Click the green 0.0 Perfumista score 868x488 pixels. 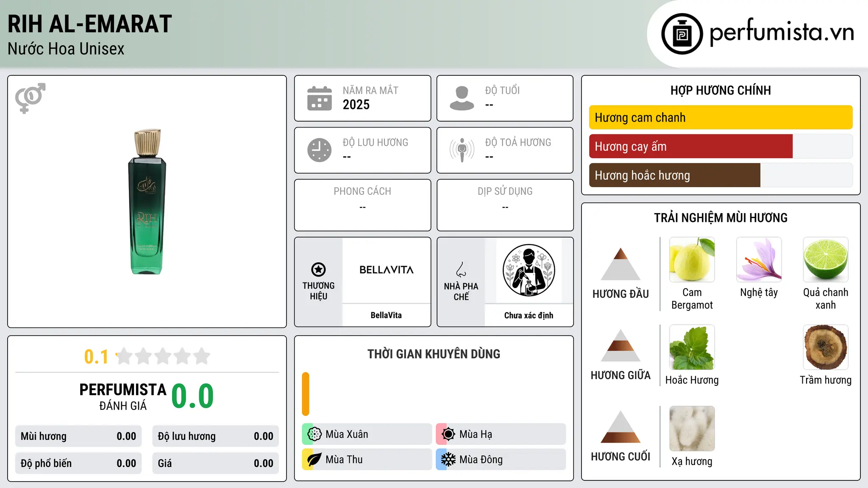tap(192, 396)
